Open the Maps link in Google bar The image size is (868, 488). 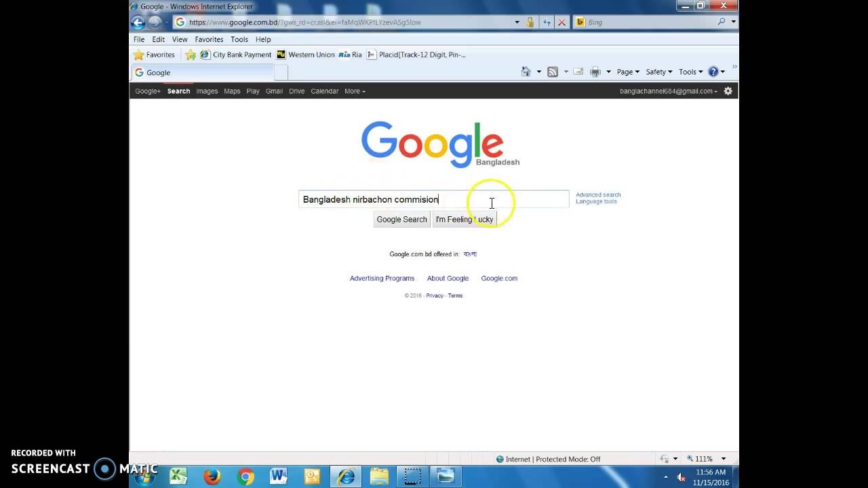(x=232, y=91)
